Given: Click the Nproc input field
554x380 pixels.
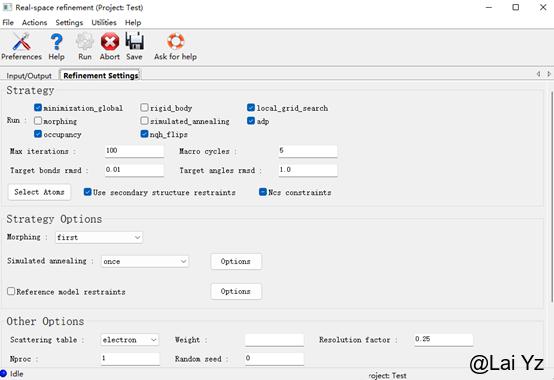Looking at the screenshot, I should 130,359.
